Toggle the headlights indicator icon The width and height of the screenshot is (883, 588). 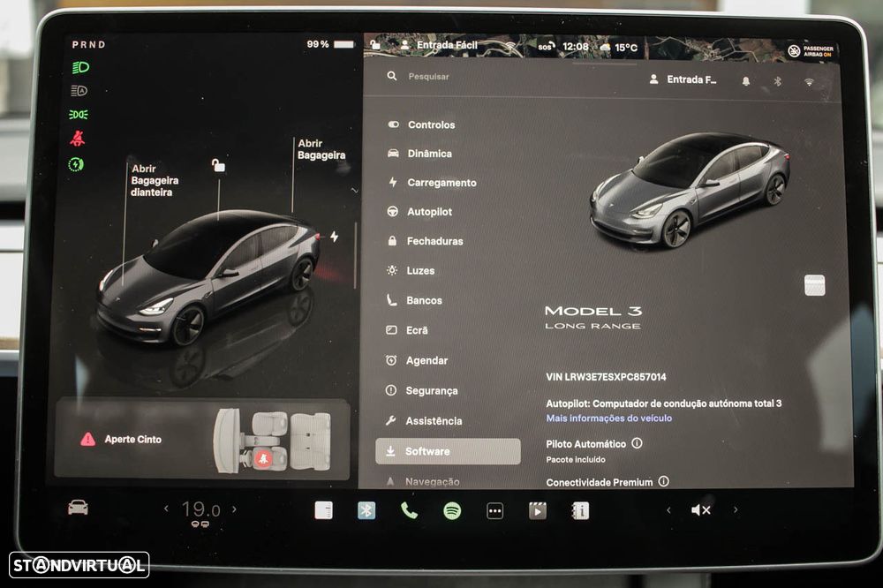80,68
